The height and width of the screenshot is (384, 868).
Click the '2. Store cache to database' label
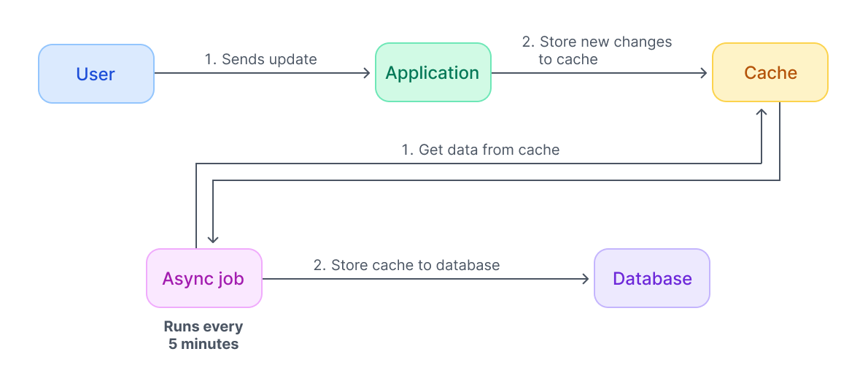point(407,265)
